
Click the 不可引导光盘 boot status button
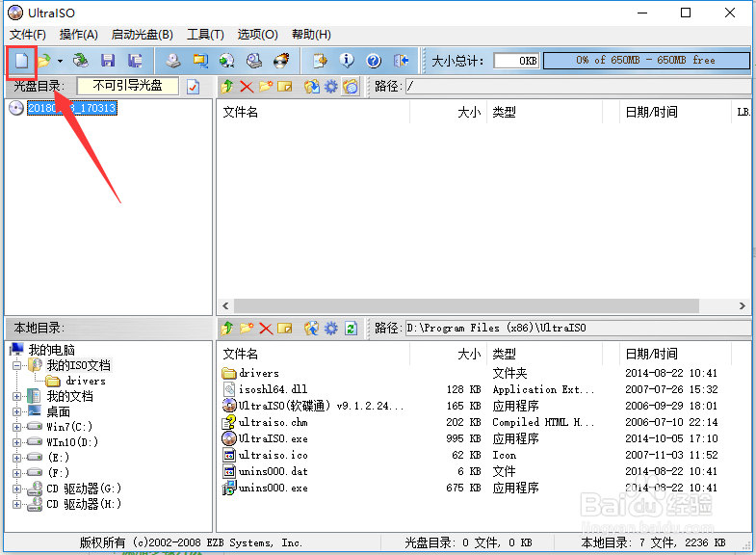(x=128, y=86)
